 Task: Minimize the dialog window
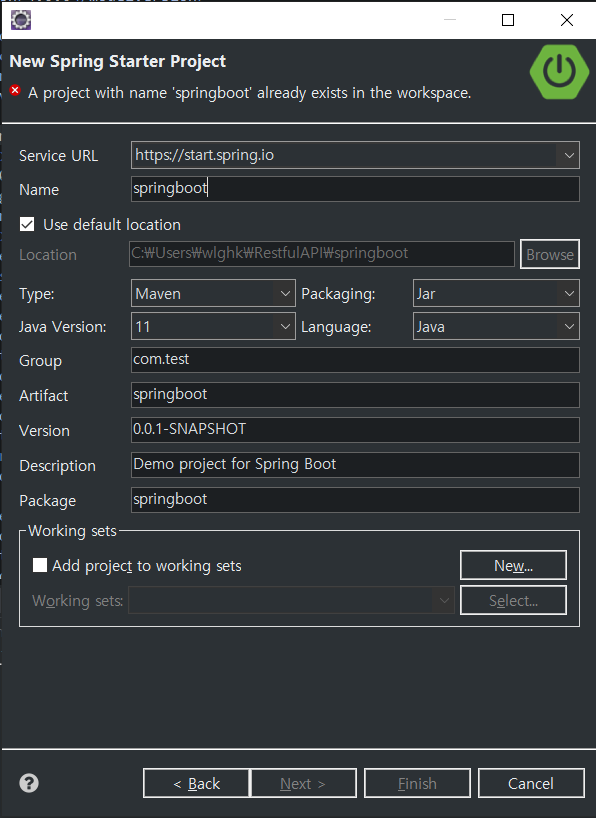click(x=450, y=20)
